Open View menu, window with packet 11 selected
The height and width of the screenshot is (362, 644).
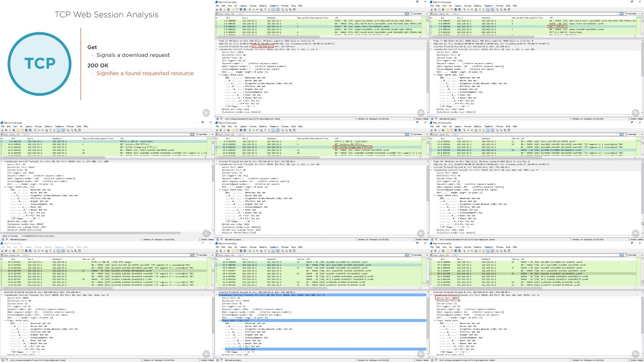230,126
